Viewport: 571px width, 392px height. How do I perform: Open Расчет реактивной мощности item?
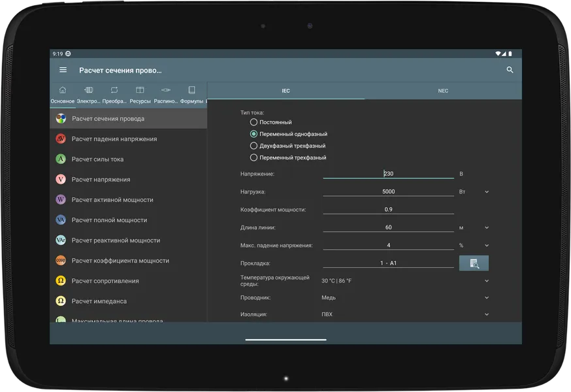[x=129, y=240]
